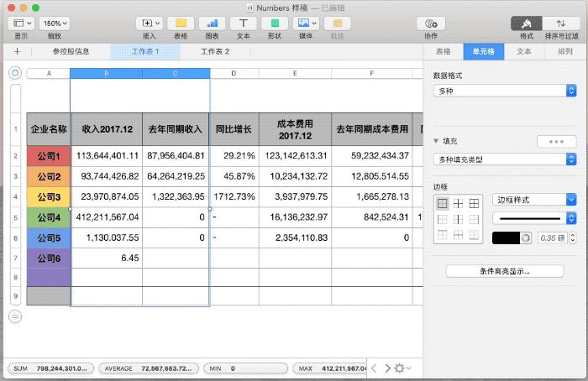
Task: Select the horizontal inside border icon
Action: (459, 235)
